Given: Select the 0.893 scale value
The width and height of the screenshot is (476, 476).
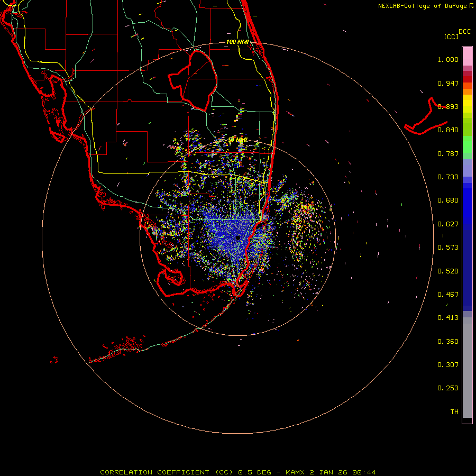Looking at the screenshot, I should tap(448, 106).
